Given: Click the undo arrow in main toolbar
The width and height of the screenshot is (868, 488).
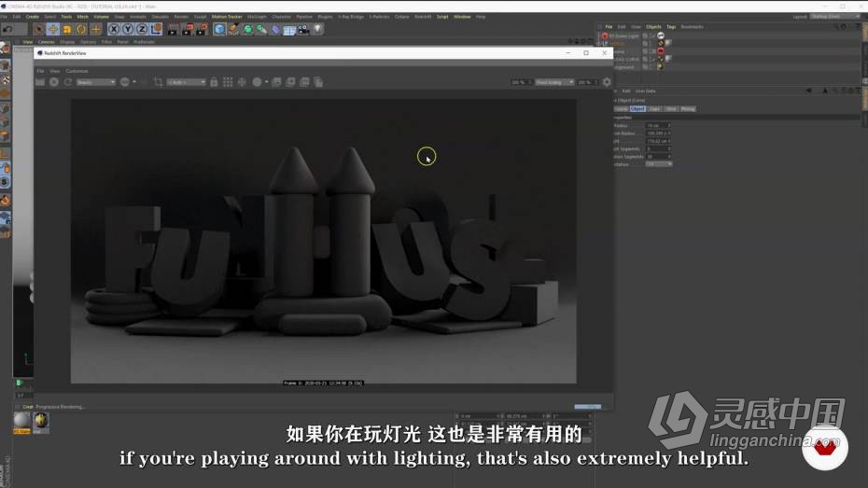Looking at the screenshot, I should (x=7, y=29).
